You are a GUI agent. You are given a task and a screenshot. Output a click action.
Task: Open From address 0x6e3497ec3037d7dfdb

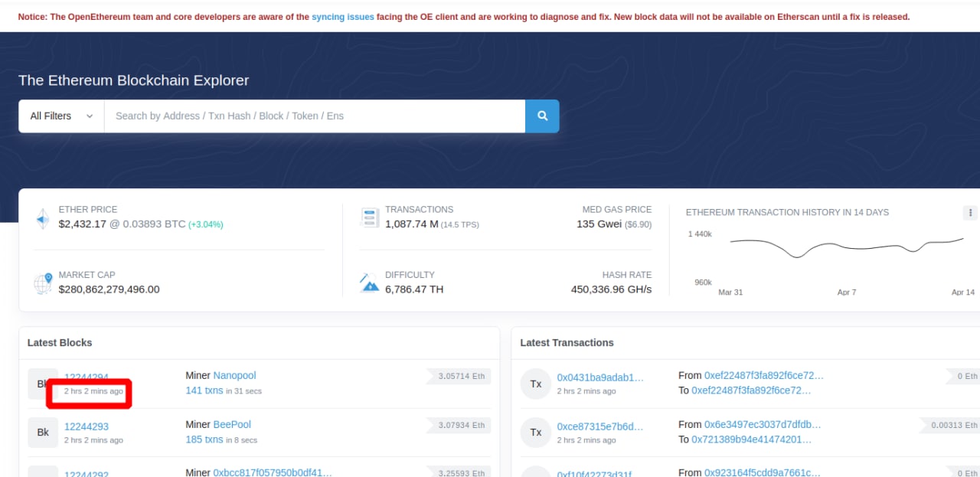[x=763, y=424]
